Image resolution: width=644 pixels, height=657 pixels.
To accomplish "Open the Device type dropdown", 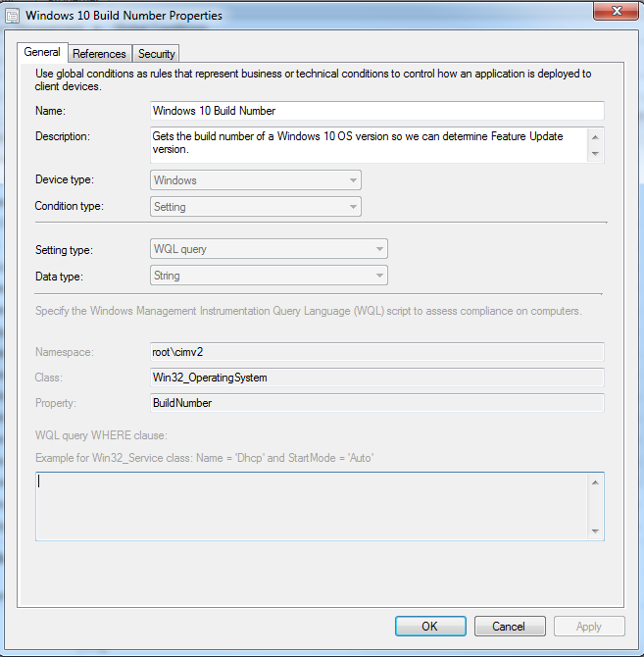I will point(256,180).
